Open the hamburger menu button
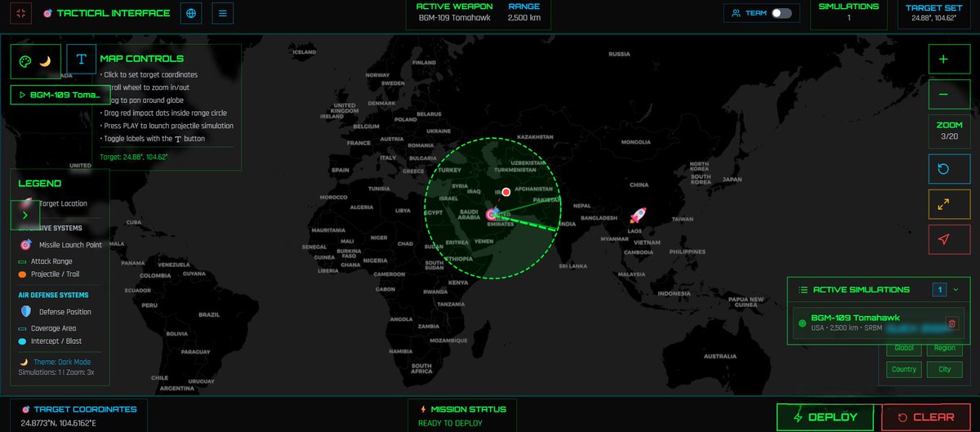Viewport: 980px width, 432px height. (223, 13)
